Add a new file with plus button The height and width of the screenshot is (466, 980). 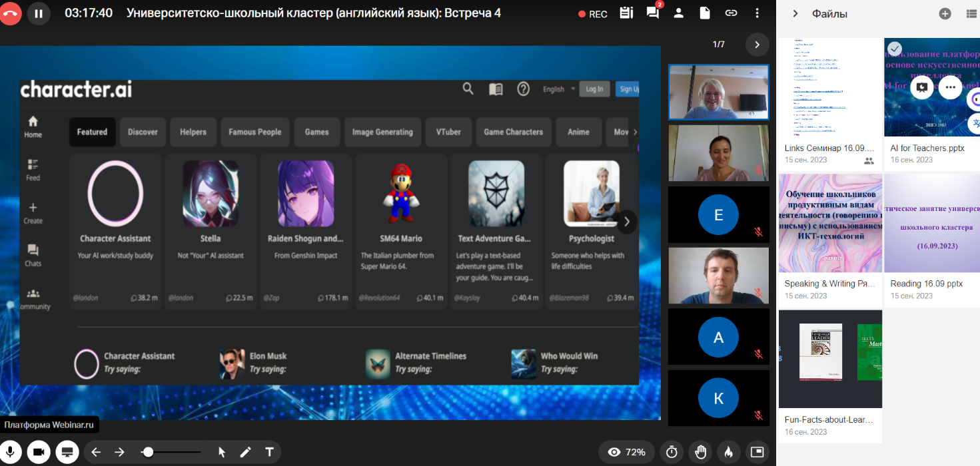pyautogui.click(x=945, y=13)
